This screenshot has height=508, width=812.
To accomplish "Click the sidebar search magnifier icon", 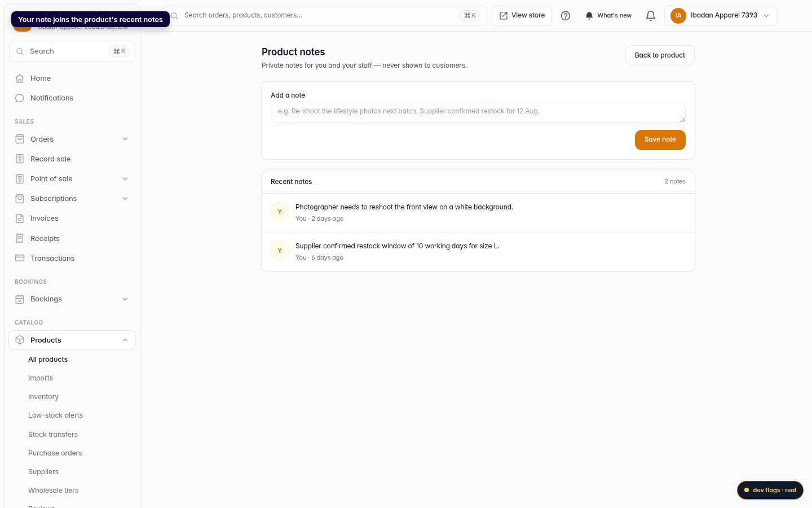I will 20,51.
